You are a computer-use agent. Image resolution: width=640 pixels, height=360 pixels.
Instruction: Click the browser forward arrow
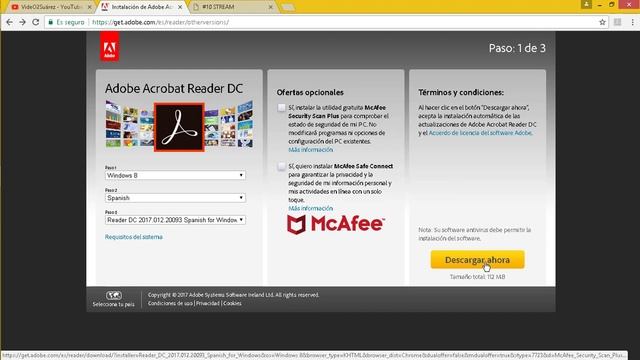point(22,22)
